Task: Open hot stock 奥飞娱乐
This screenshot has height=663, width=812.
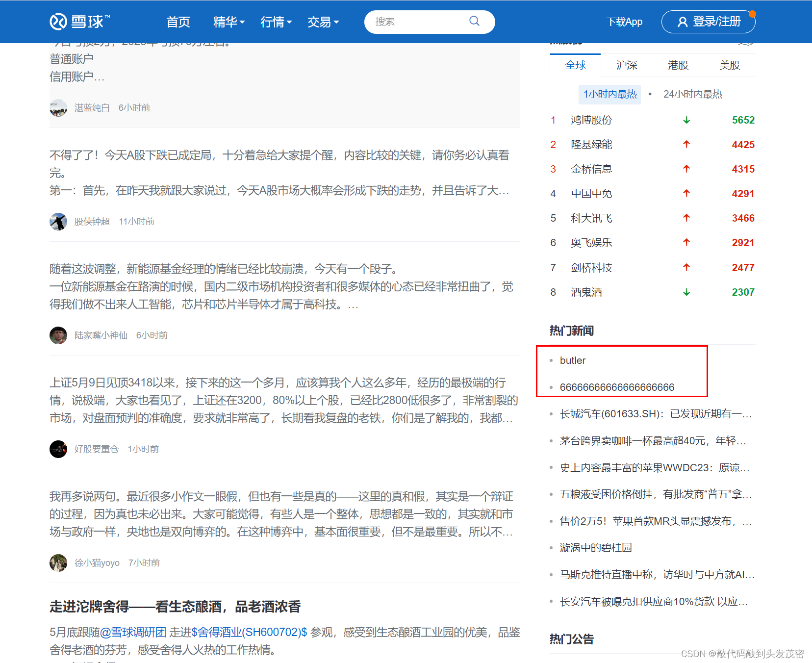Action: [x=591, y=243]
